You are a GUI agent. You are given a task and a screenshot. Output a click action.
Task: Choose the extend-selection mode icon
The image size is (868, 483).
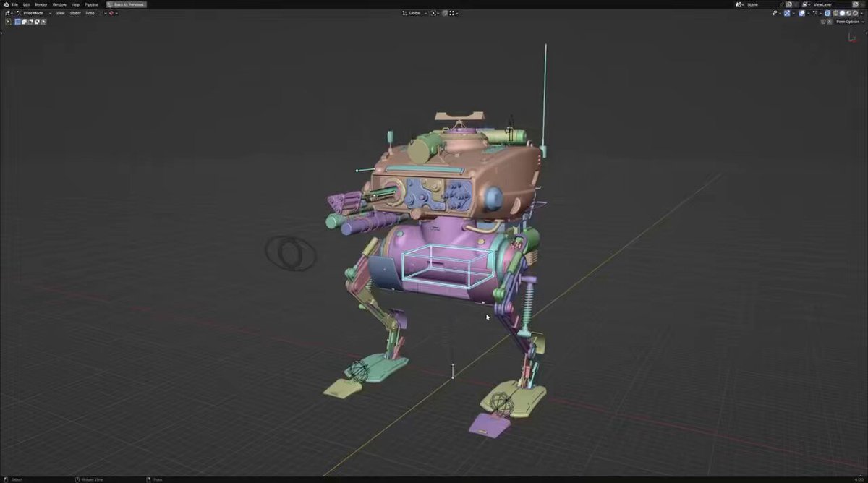(24, 22)
